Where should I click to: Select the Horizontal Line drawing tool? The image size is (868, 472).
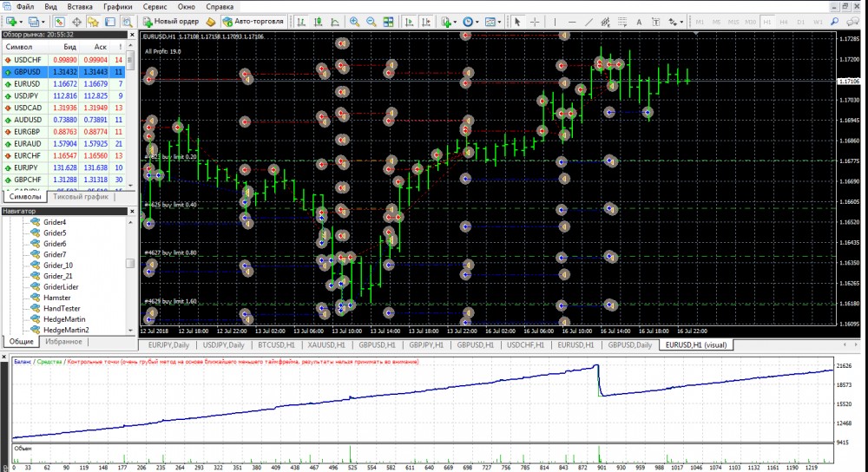[x=572, y=22]
